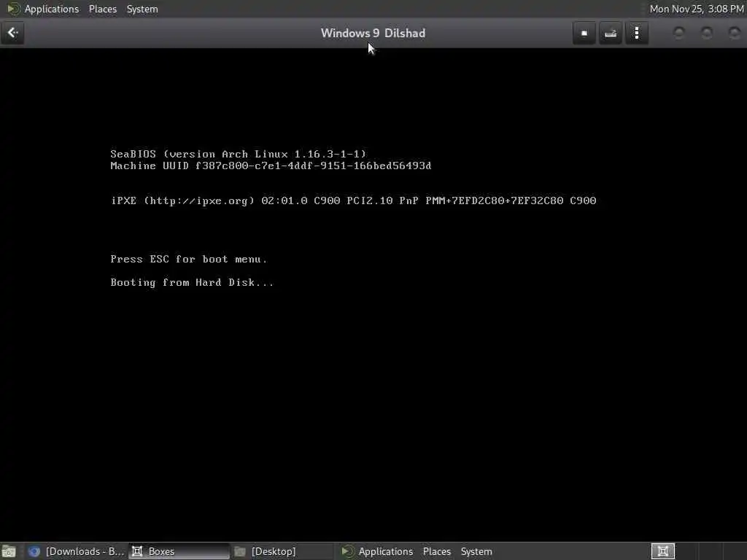The width and height of the screenshot is (747, 560).
Task: Click the middle round window control button
Action: [x=706, y=33]
